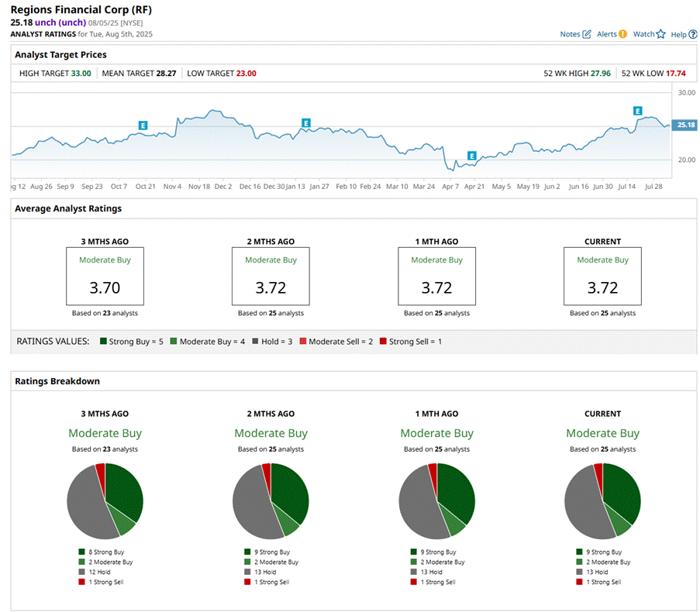The height and width of the screenshot is (612, 700).
Task: Click the Apr 7 date label on chart axis
Action: click(450, 187)
